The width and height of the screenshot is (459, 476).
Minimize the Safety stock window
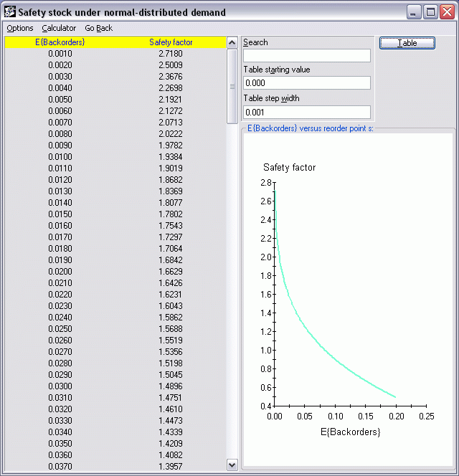(415, 12)
